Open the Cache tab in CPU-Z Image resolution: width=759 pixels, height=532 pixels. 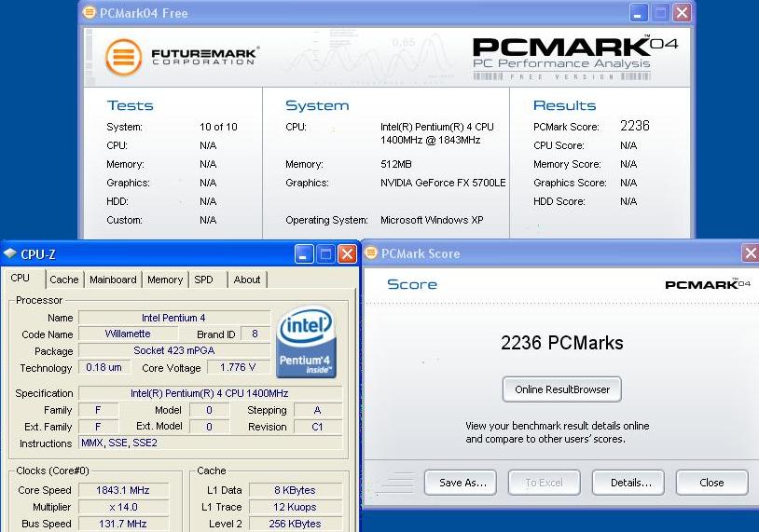point(64,280)
